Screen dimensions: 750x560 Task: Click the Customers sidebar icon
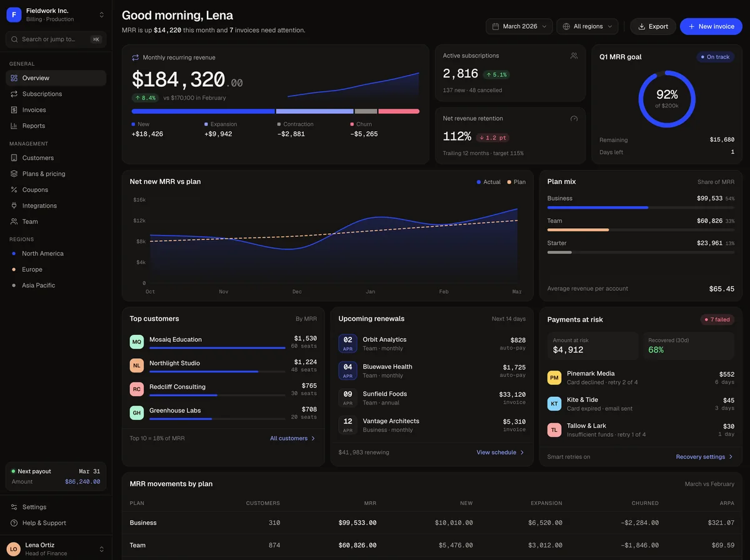[x=14, y=158]
